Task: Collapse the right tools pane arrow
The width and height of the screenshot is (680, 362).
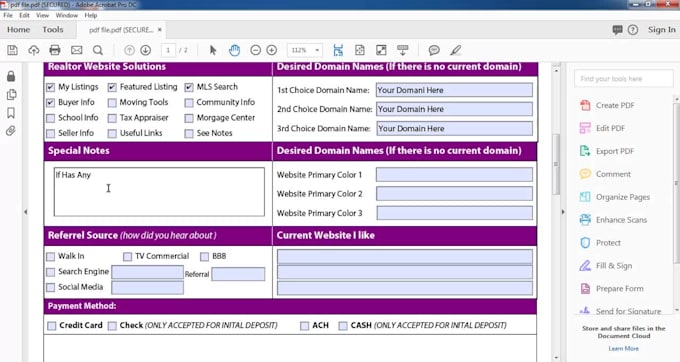Action: 563,212
